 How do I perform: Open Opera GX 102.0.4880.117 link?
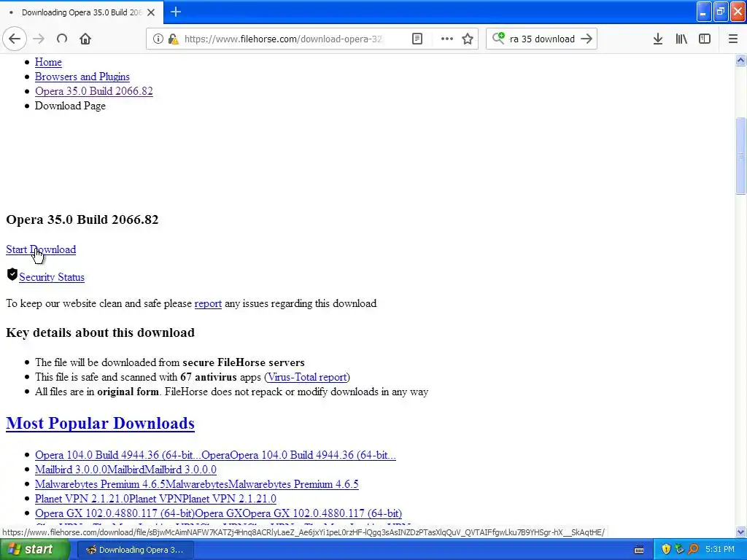(x=218, y=513)
